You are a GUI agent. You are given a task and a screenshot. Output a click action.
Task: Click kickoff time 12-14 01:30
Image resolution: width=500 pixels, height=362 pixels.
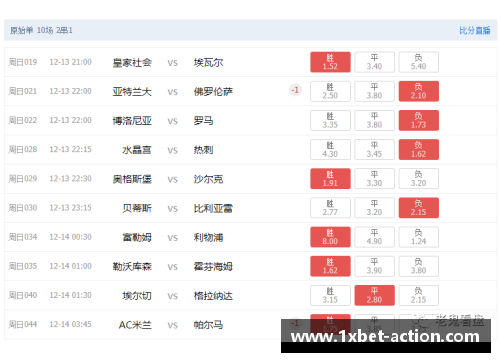pos(70,295)
